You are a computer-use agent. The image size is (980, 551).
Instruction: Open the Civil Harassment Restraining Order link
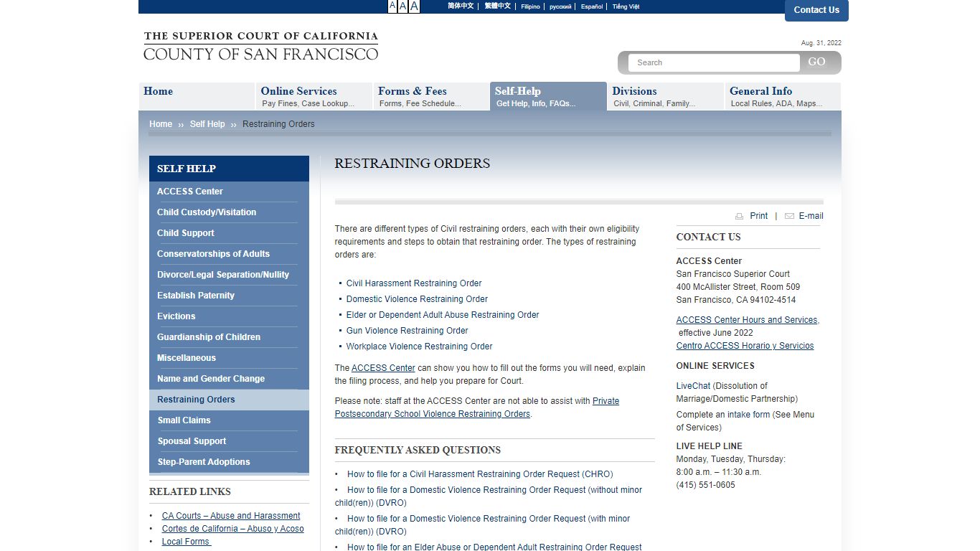click(414, 283)
